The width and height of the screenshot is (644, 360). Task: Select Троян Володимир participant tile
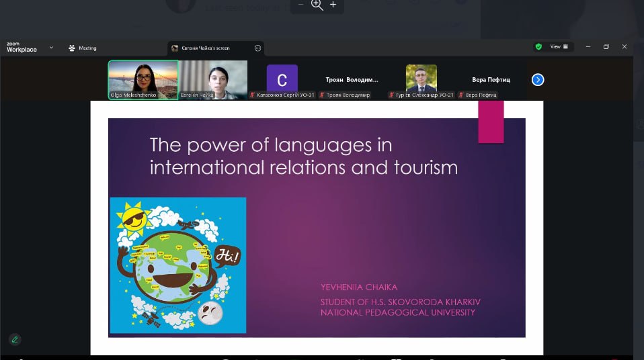[352, 80]
